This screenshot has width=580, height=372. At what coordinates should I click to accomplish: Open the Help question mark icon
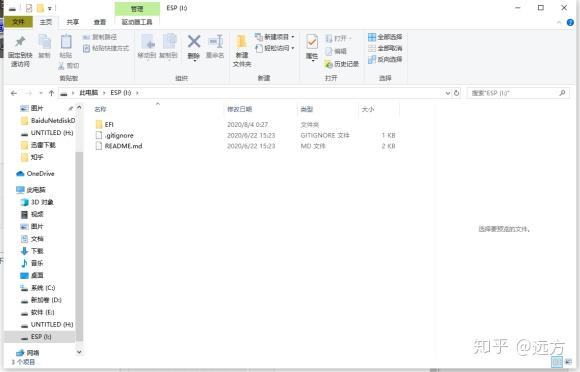[570, 23]
